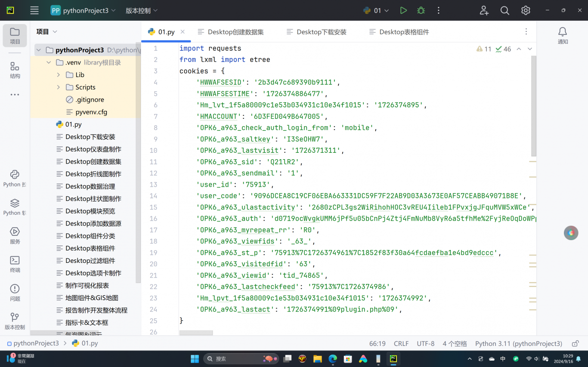Close the 01.py tab
The image size is (588, 367).
183,31
